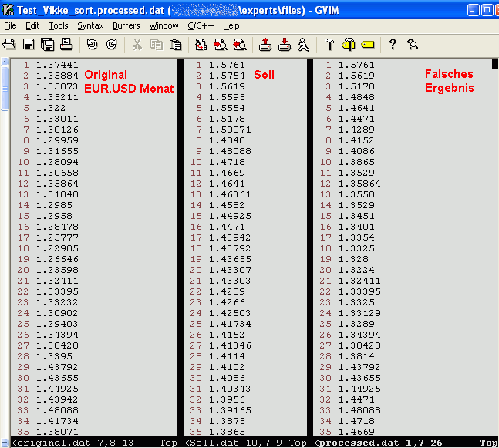
Task: Click the Save Session toolbar icon
Action: (x=284, y=45)
